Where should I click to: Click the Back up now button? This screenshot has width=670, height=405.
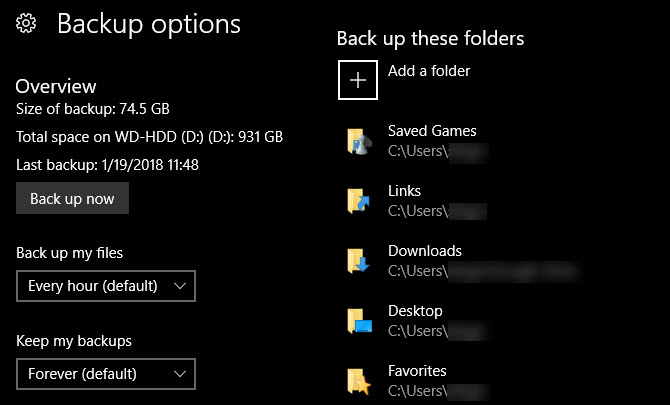tap(72, 198)
